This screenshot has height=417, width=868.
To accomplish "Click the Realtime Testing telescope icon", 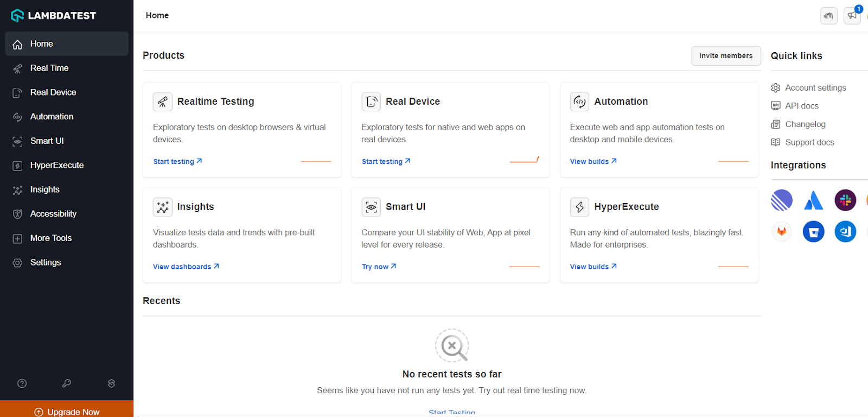I will pyautogui.click(x=163, y=102).
